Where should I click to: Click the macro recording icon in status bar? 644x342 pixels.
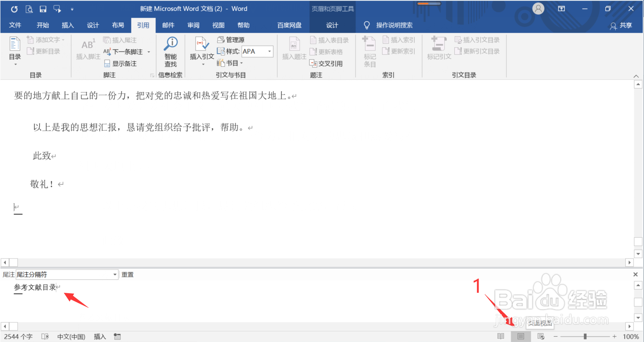pyautogui.click(x=118, y=337)
